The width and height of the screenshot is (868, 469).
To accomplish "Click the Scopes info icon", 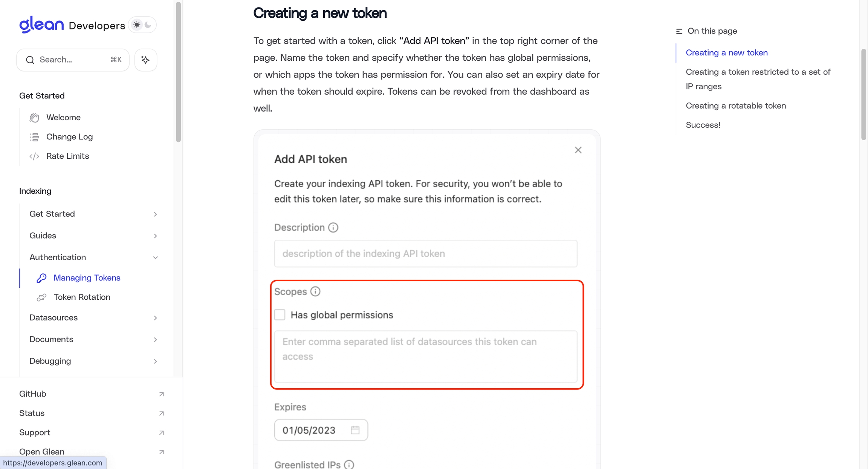I will pyautogui.click(x=315, y=291).
